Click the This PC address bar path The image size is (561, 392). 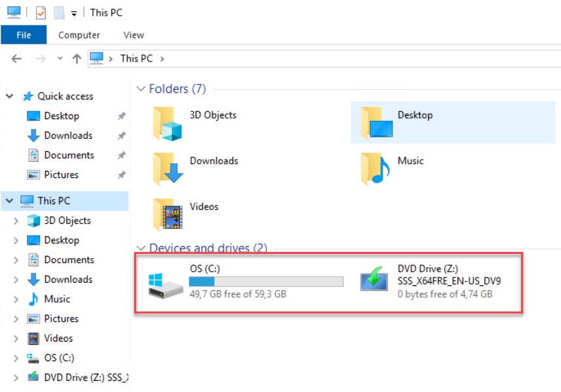136,58
